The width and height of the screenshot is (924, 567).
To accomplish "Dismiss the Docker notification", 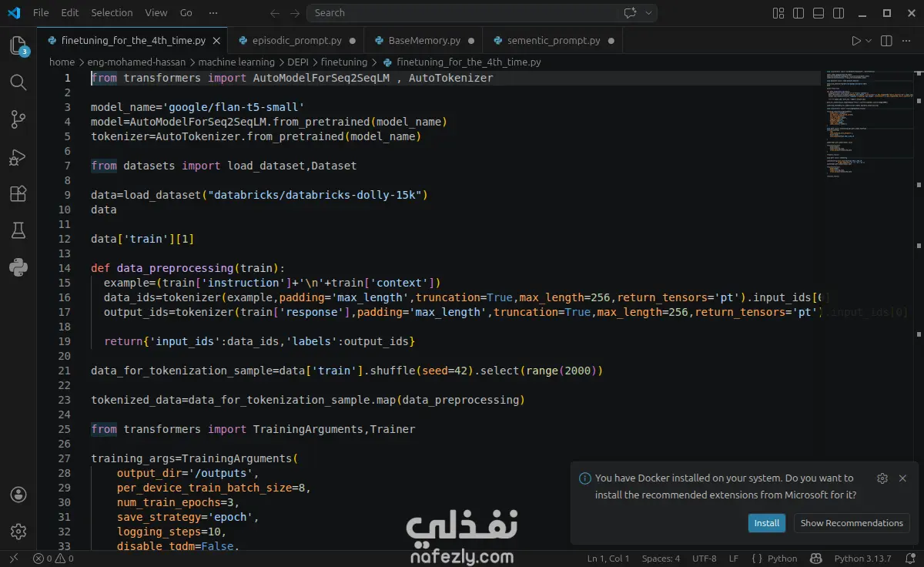I will (902, 478).
